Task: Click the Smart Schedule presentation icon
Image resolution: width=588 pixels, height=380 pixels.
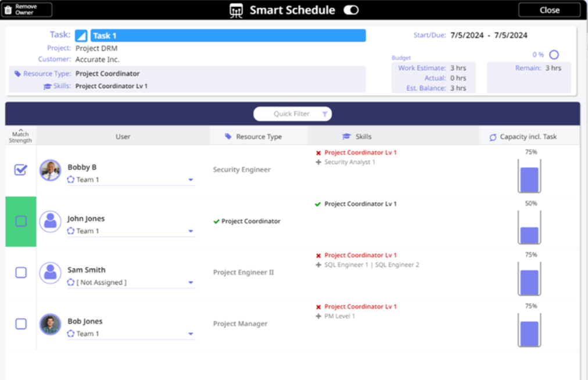Action: tap(236, 10)
